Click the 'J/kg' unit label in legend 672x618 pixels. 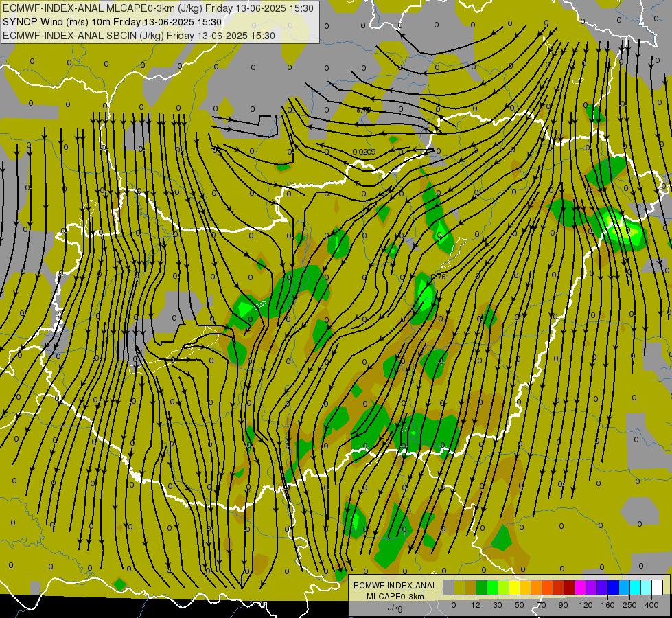[x=395, y=608]
